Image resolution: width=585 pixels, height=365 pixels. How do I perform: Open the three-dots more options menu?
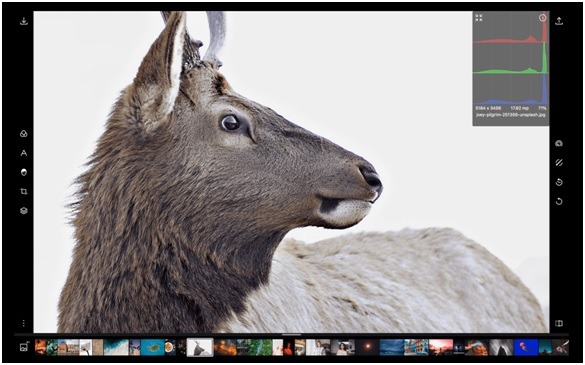(x=24, y=323)
